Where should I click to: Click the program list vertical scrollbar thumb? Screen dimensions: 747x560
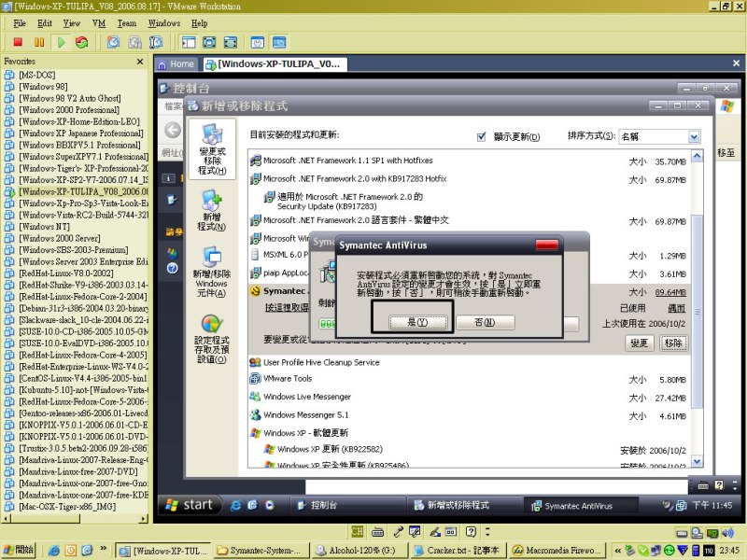pos(697,311)
